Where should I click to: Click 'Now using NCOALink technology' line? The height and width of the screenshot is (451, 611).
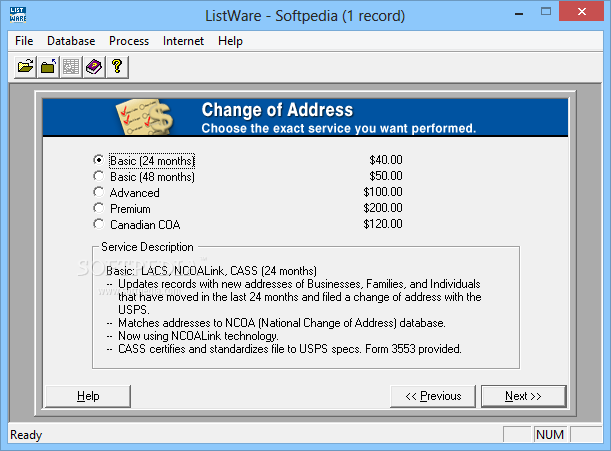point(198,336)
